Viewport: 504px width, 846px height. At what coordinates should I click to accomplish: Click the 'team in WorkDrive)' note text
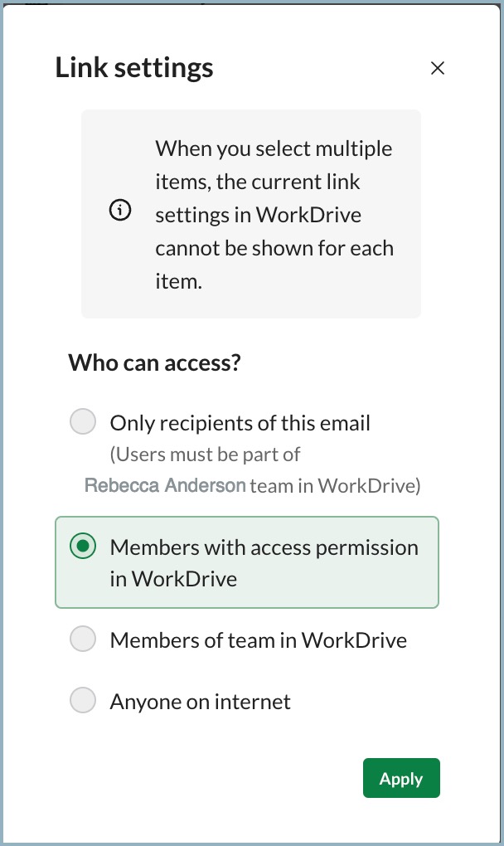336,486
